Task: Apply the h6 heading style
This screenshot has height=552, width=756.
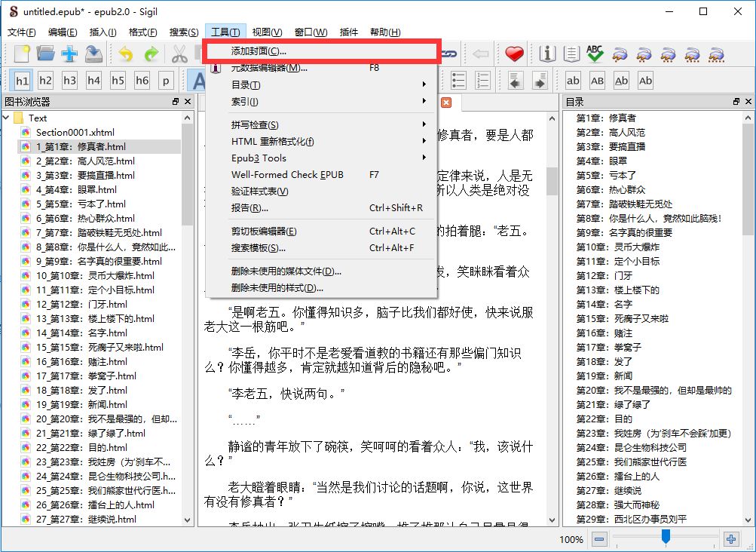Action: click(x=142, y=81)
